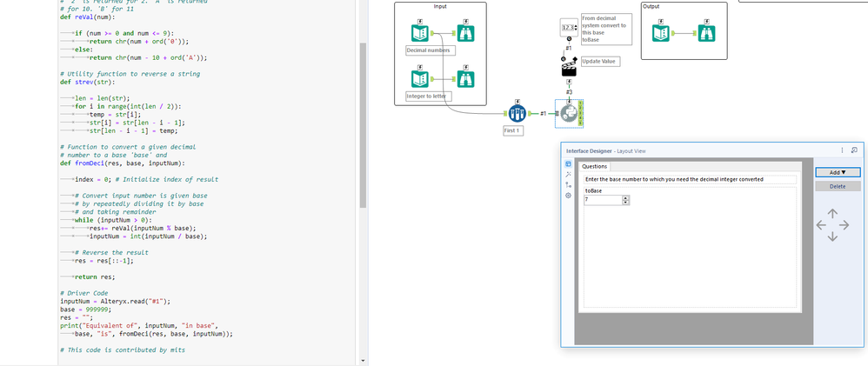The width and height of the screenshot is (868, 366).
Task: Click the 'Update Value' annotation label
Action: coord(600,62)
